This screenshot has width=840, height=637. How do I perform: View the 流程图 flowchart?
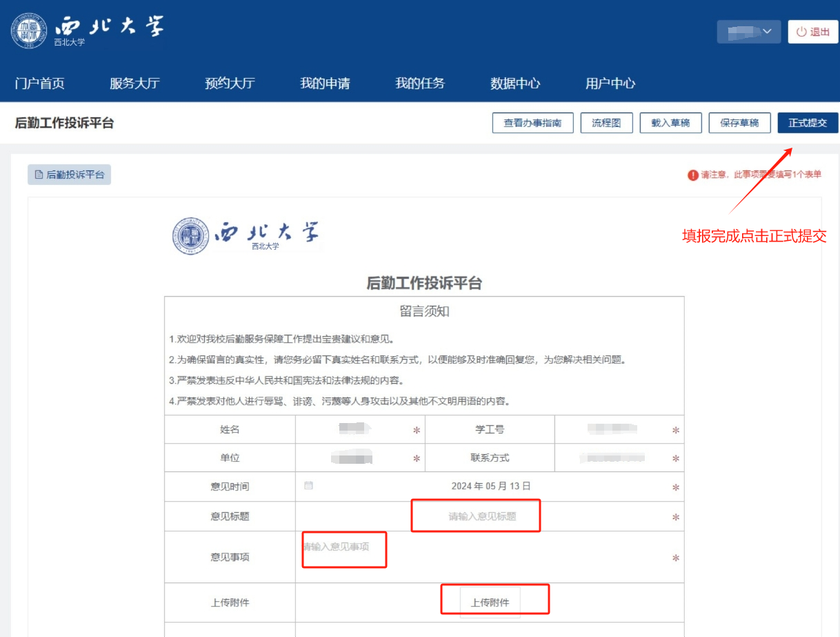(606, 123)
